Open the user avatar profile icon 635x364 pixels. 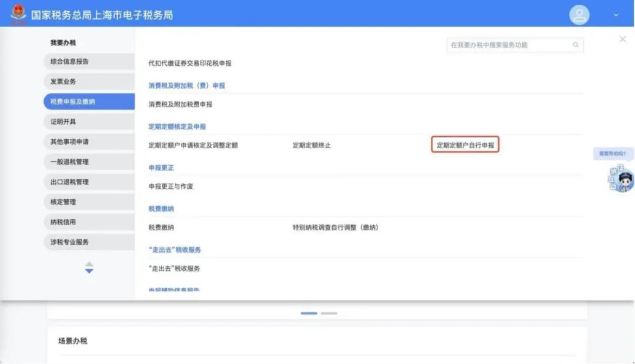(x=579, y=15)
